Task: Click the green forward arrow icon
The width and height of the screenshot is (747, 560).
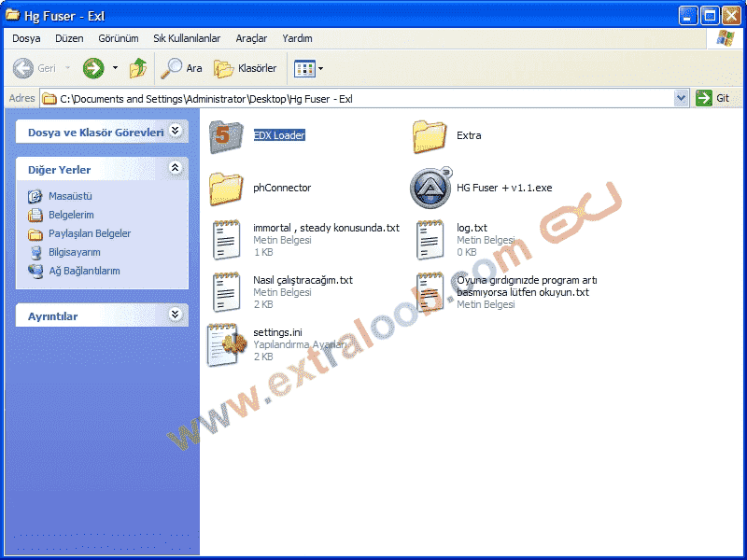Action: pyautogui.click(x=93, y=68)
